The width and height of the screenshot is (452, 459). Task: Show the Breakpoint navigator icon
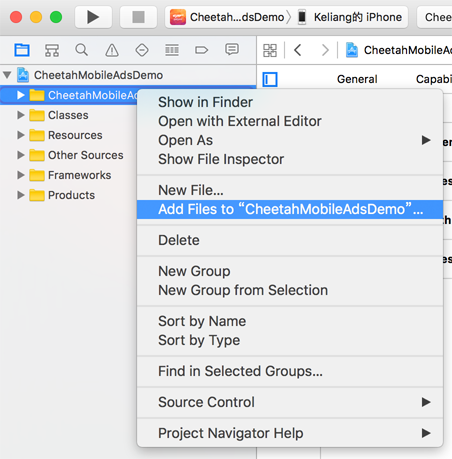click(x=201, y=50)
